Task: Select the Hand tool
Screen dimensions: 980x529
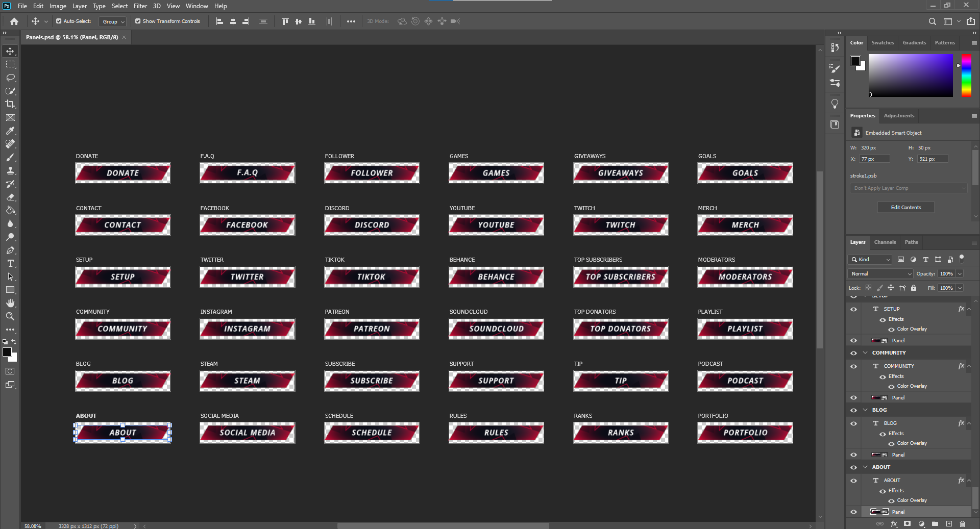Action: tap(10, 303)
